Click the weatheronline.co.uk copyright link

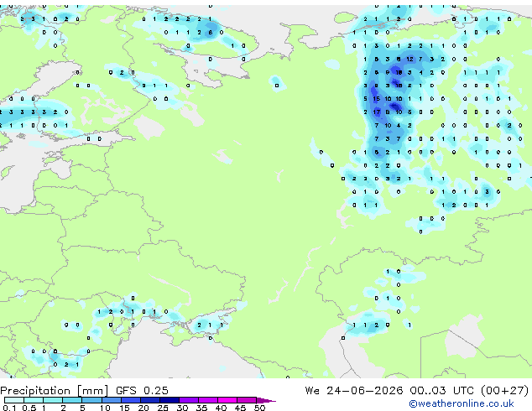(461, 403)
